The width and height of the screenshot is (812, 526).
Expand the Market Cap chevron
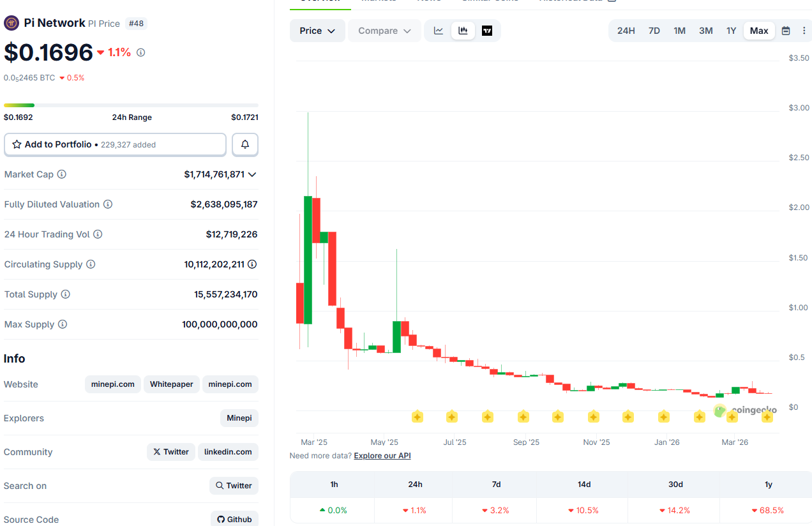[253, 174]
